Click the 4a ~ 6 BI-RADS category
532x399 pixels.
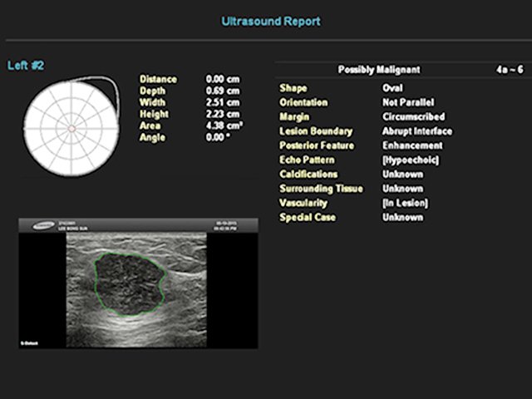[x=510, y=70]
